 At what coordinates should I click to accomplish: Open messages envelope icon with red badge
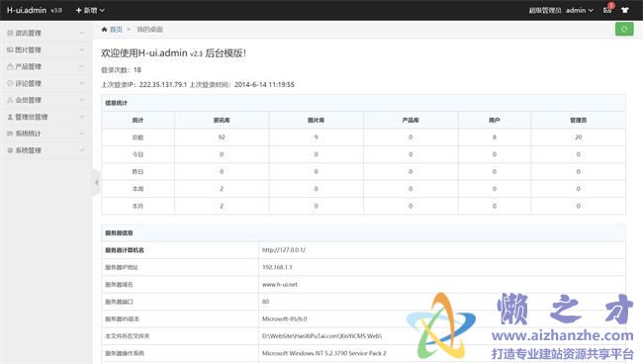607,10
